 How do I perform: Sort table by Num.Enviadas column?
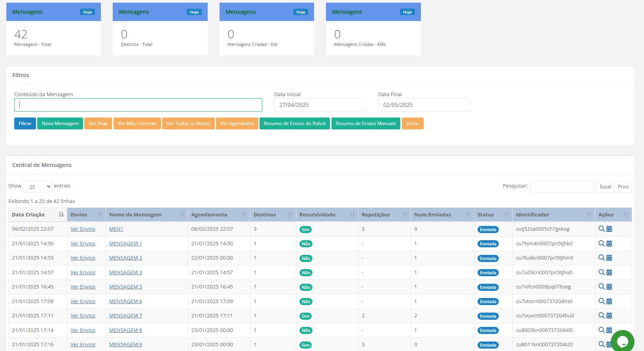442,214
